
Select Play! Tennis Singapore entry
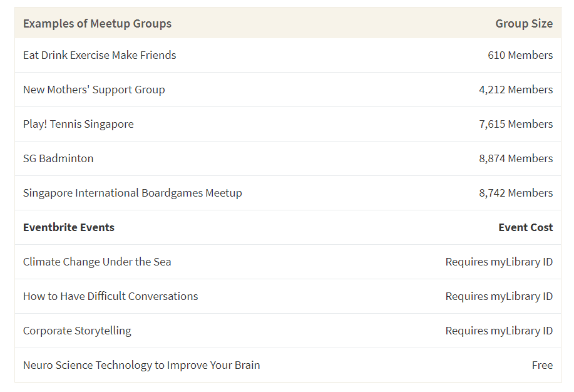coord(78,124)
